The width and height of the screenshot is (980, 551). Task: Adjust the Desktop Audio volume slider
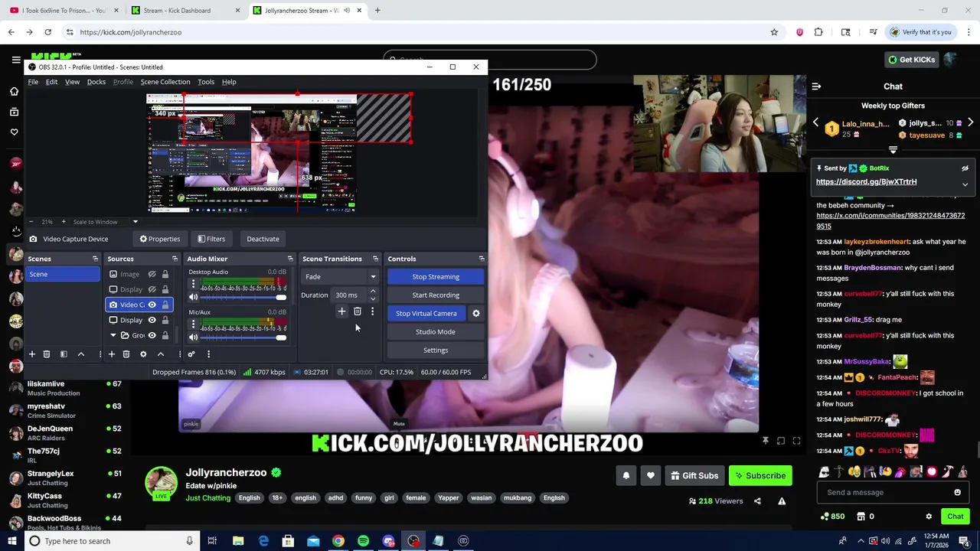(x=243, y=297)
